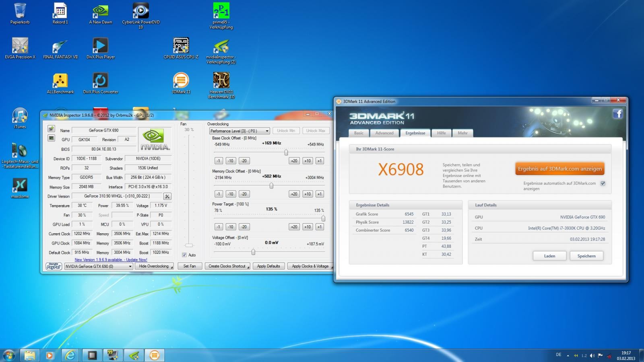Uncheck automatic results upload to 3DMark.com
Viewport: 644px width, 362px height.
(603, 183)
